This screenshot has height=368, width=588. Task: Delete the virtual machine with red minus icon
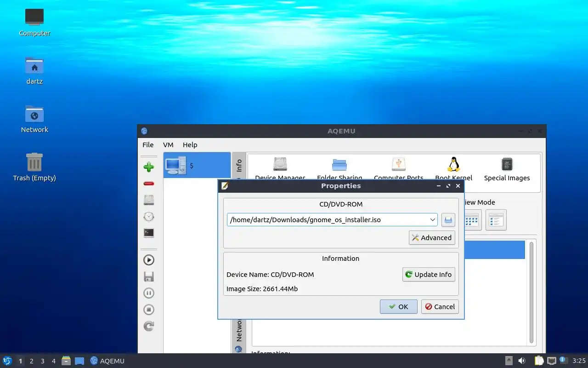point(148,184)
